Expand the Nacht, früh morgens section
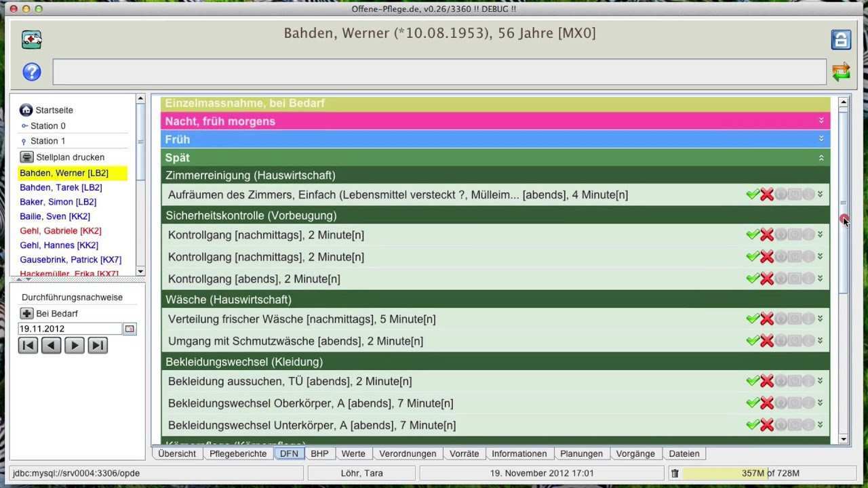868x488 pixels. (x=821, y=121)
